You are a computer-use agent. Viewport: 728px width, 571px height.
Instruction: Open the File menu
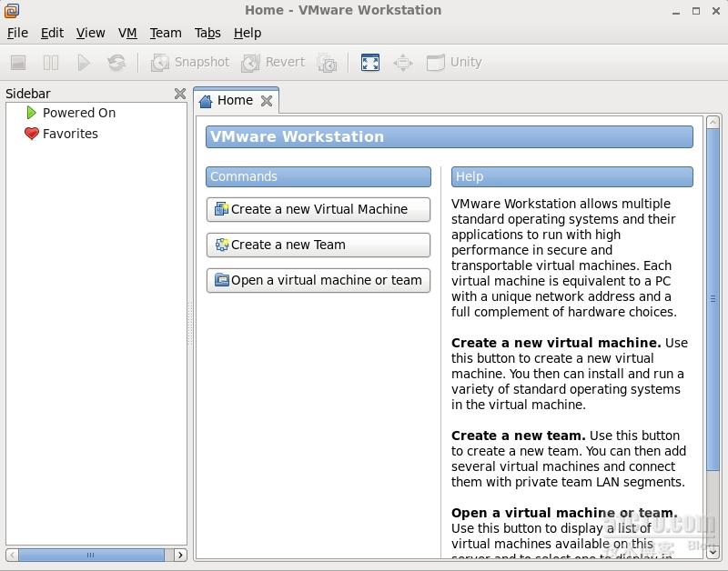coord(17,33)
